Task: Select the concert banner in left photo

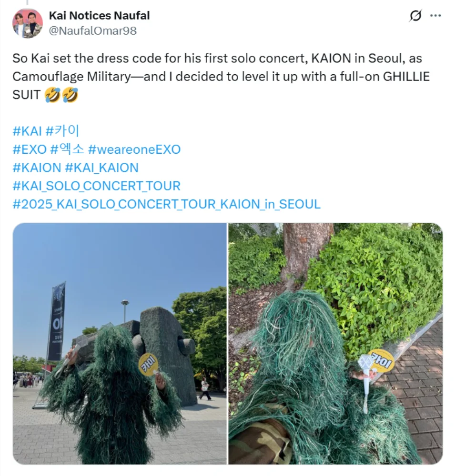Action: tap(57, 320)
